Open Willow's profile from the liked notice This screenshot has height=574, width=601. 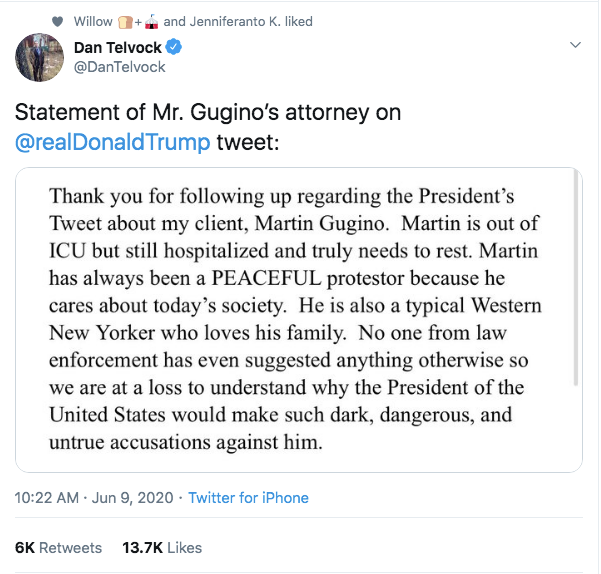pos(93,21)
